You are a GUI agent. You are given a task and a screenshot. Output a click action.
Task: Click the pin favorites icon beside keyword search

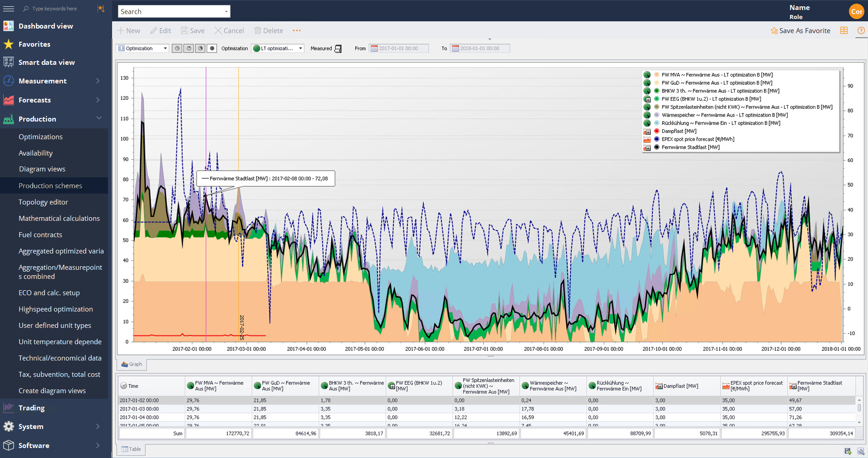point(101,9)
